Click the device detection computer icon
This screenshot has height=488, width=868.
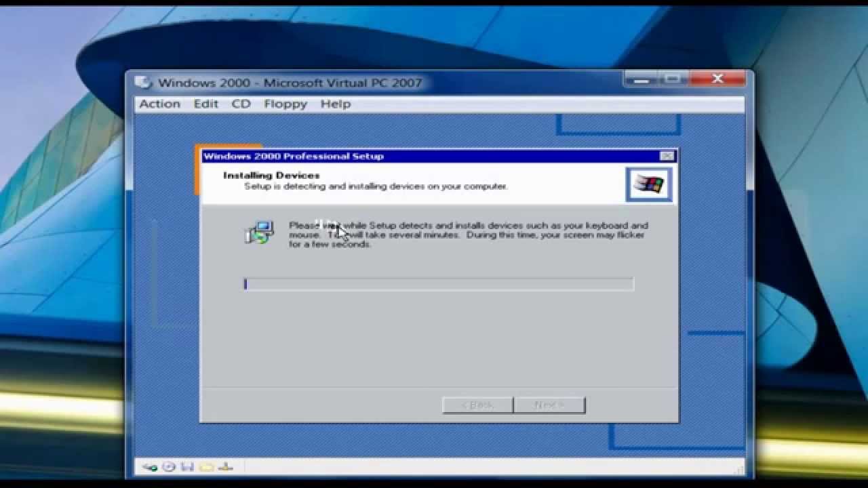[x=259, y=232]
